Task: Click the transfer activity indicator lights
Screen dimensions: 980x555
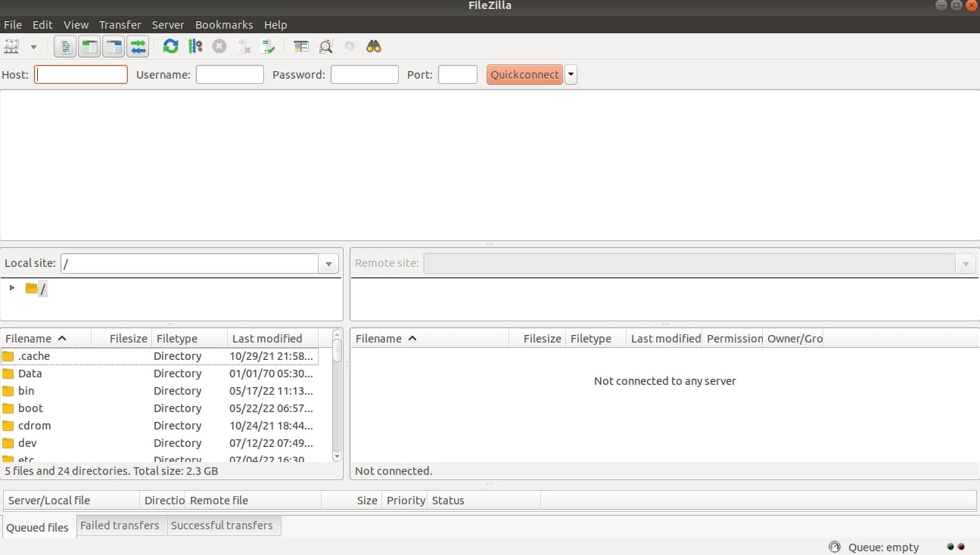Action: coord(956,547)
